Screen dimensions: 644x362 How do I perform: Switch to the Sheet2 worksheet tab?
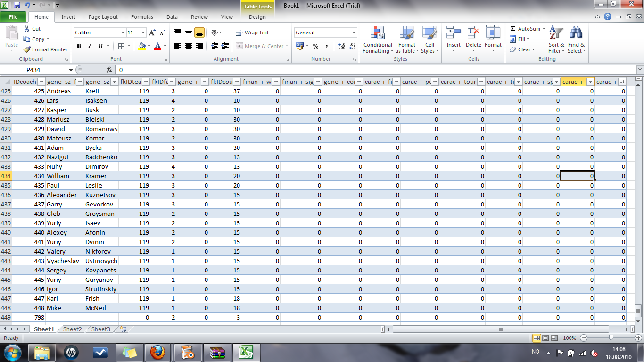[73, 329]
